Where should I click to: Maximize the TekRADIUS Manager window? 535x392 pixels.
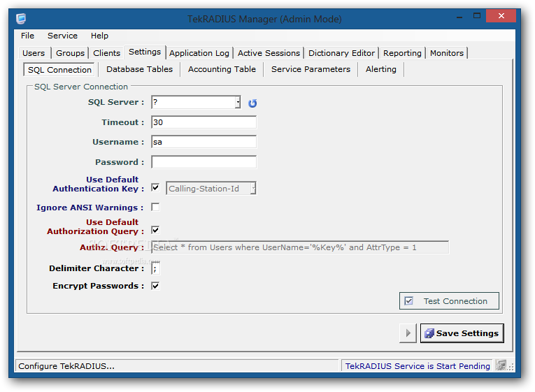[x=477, y=15]
